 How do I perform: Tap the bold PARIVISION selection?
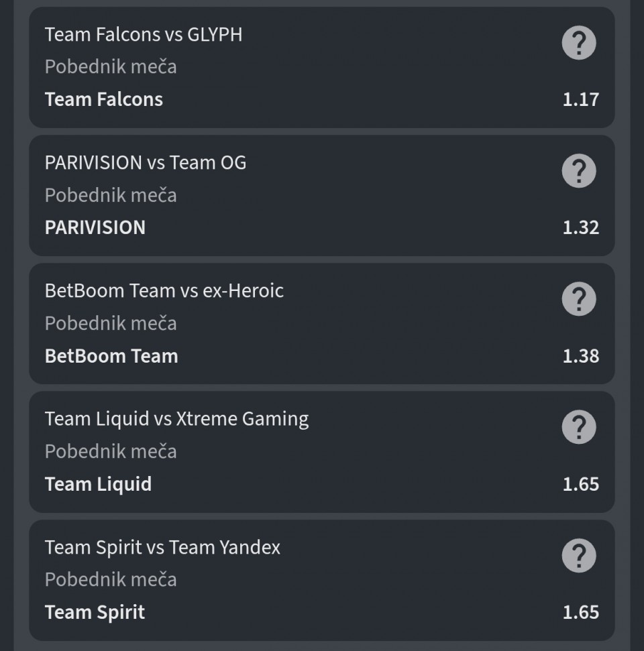(95, 227)
